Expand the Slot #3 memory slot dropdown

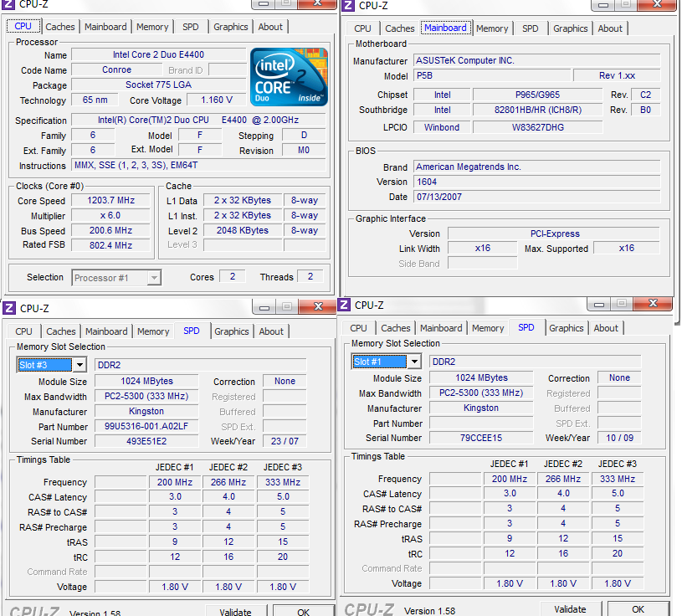click(79, 365)
